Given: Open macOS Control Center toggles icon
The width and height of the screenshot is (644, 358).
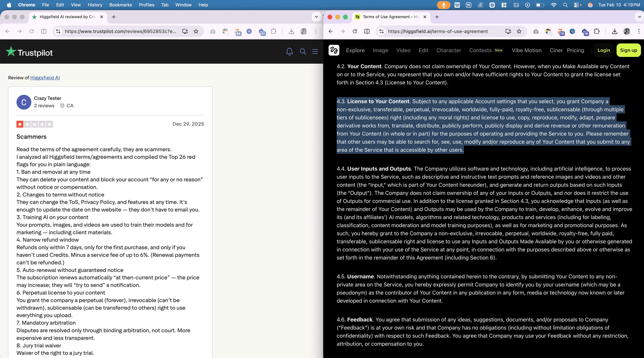Looking at the screenshot, I should click(577, 5).
